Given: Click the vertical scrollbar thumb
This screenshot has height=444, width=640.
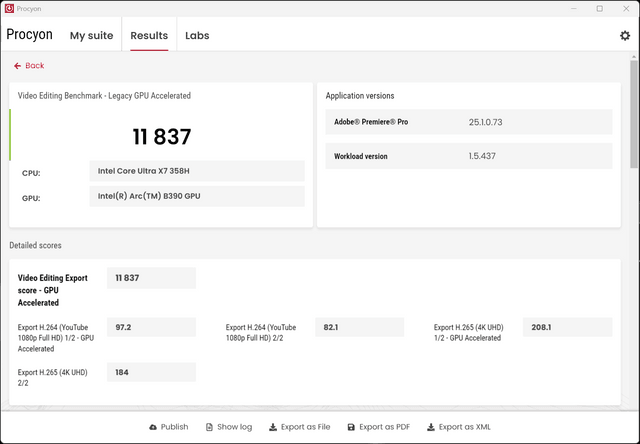Looking at the screenshot, I should [633, 114].
